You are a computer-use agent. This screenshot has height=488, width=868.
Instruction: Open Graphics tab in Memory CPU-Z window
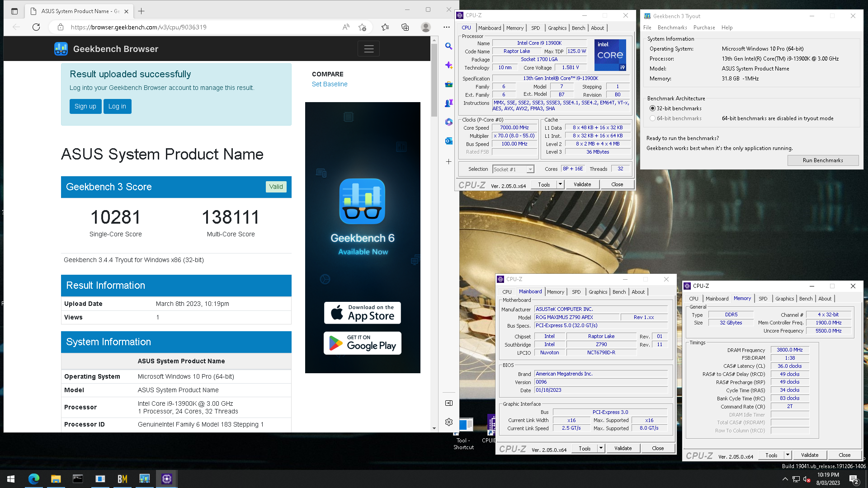(x=784, y=299)
